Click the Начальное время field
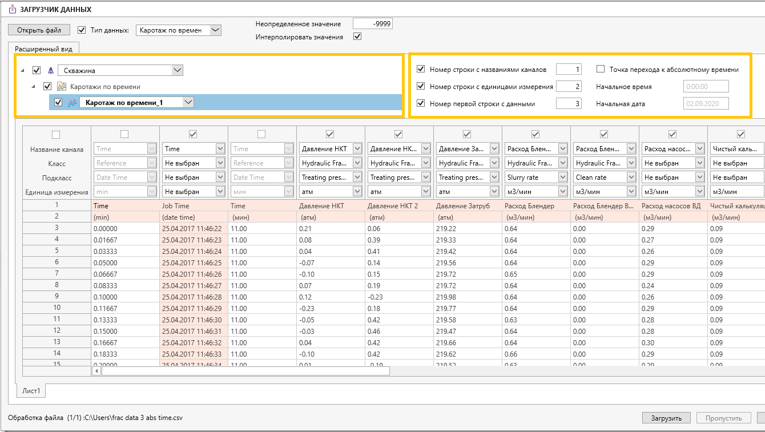 click(x=705, y=86)
